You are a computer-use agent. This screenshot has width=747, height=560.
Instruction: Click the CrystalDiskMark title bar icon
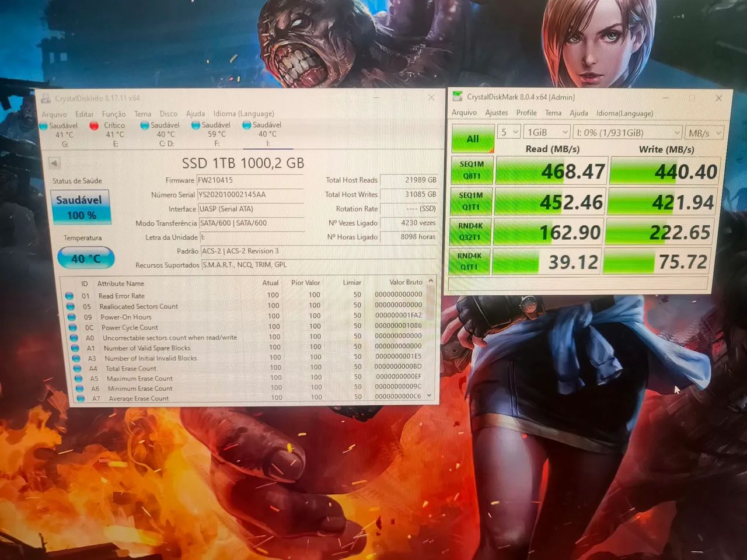point(458,96)
